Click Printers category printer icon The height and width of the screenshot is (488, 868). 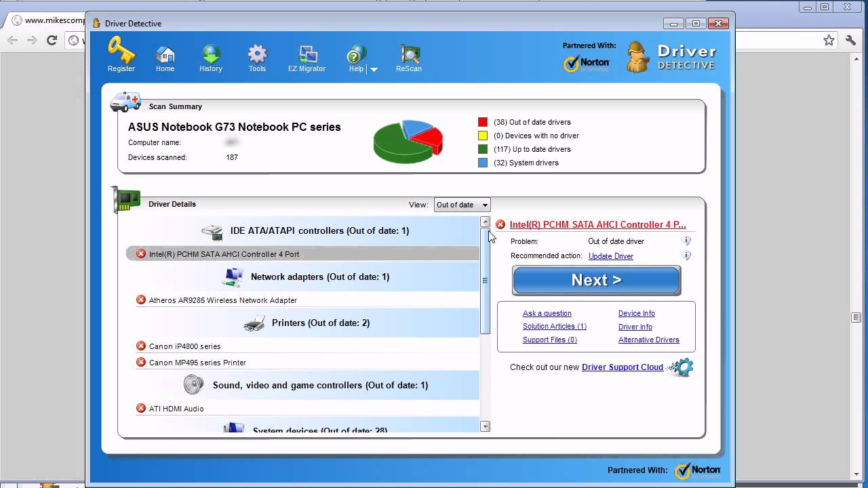point(254,323)
